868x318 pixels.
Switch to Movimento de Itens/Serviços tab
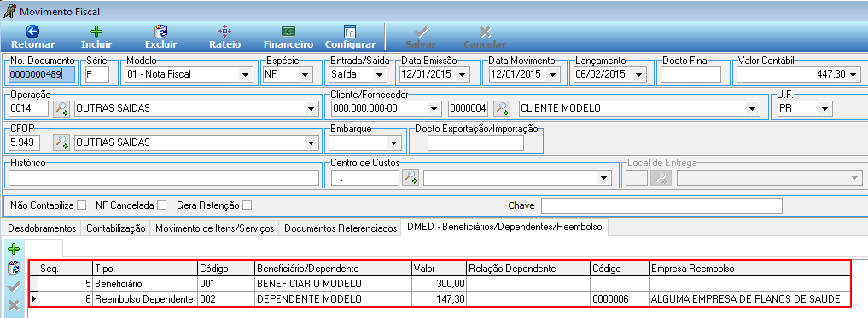[215, 228]
